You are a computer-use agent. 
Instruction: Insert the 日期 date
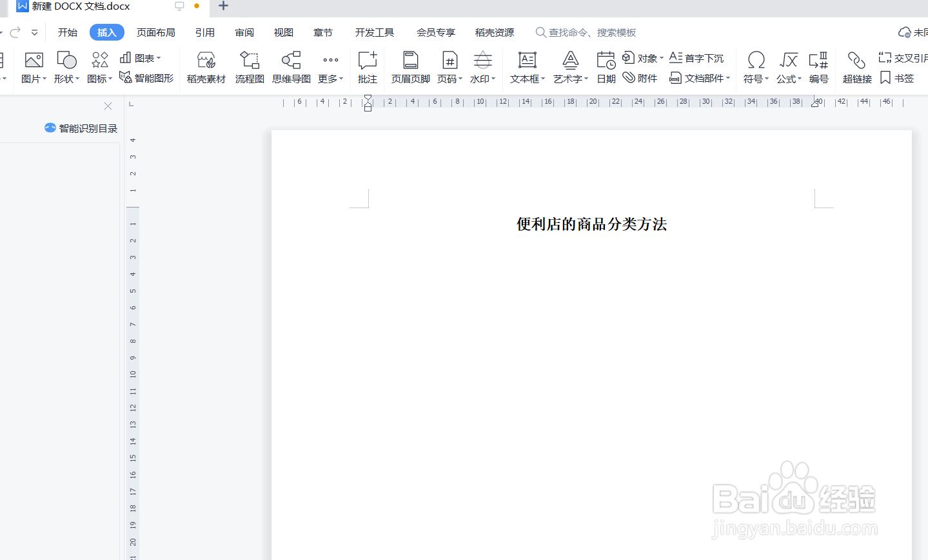point(606,68)
